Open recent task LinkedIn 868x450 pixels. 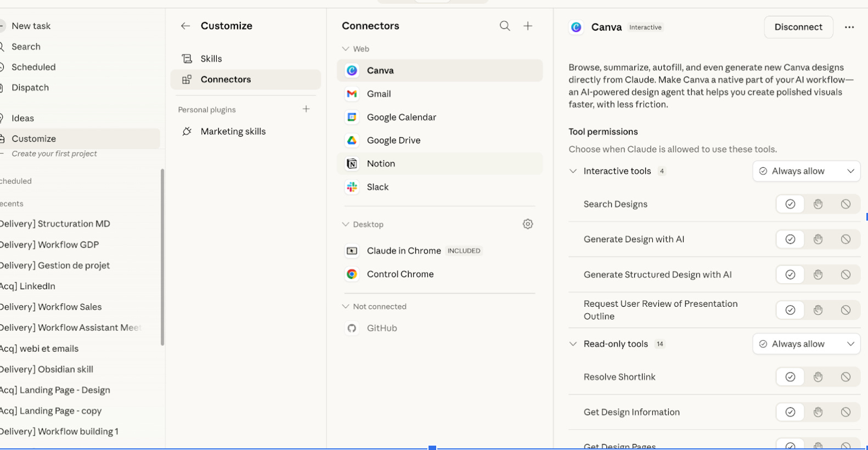[27, 286]
